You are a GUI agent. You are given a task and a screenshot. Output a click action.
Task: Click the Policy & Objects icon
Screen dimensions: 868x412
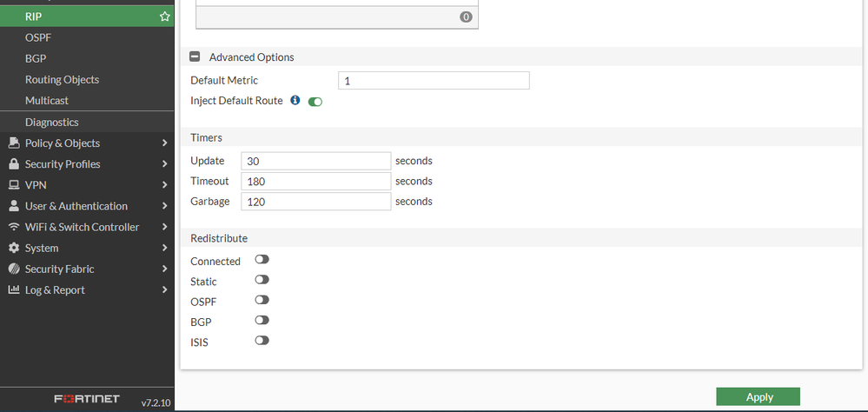(13, 143)
